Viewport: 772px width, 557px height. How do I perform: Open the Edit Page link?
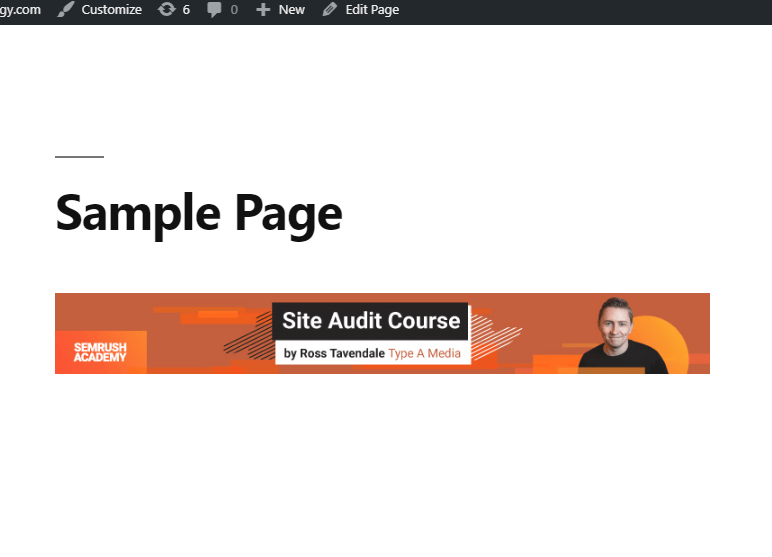[372, 10]
